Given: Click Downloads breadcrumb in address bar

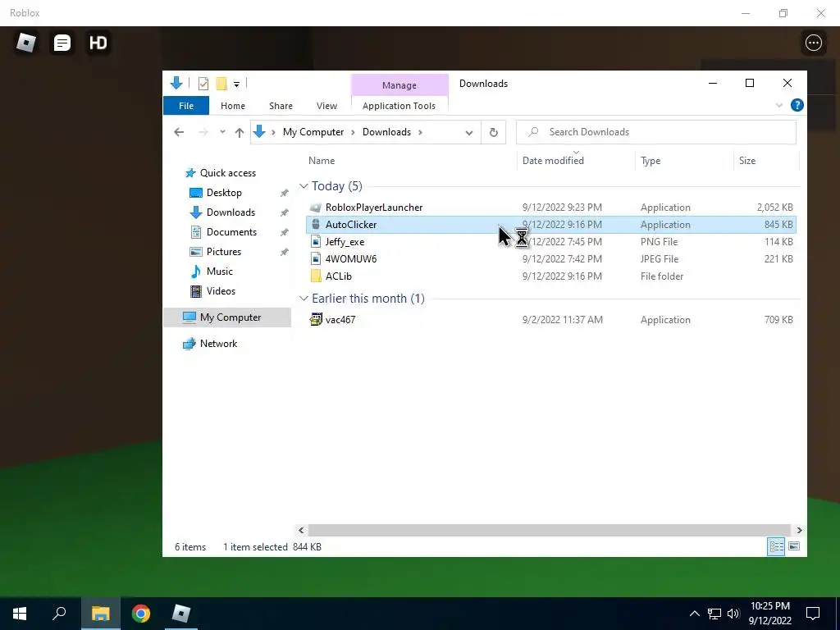Looking at the screenshot, I should tap(387, 132).
